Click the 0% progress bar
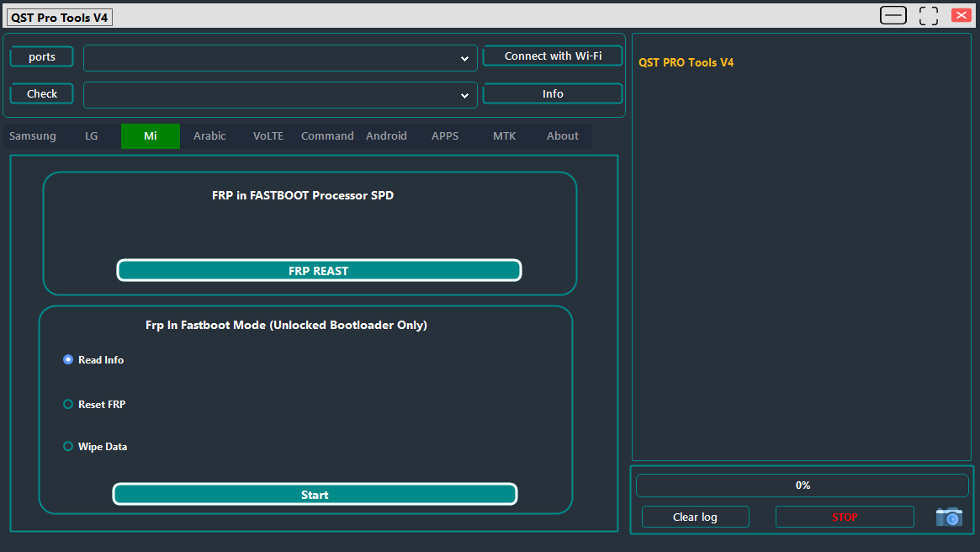Viewport: 980px width, 552px height. pos(802,485)
